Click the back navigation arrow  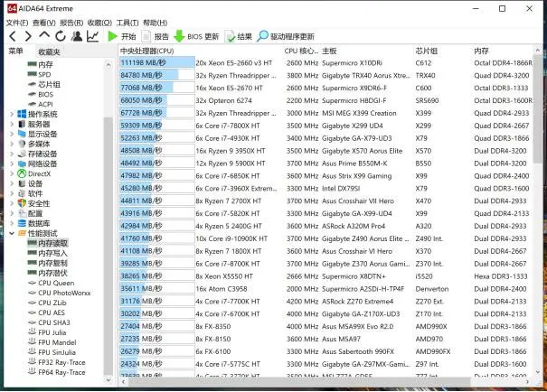pyautogui.click(x=13, y=36)
